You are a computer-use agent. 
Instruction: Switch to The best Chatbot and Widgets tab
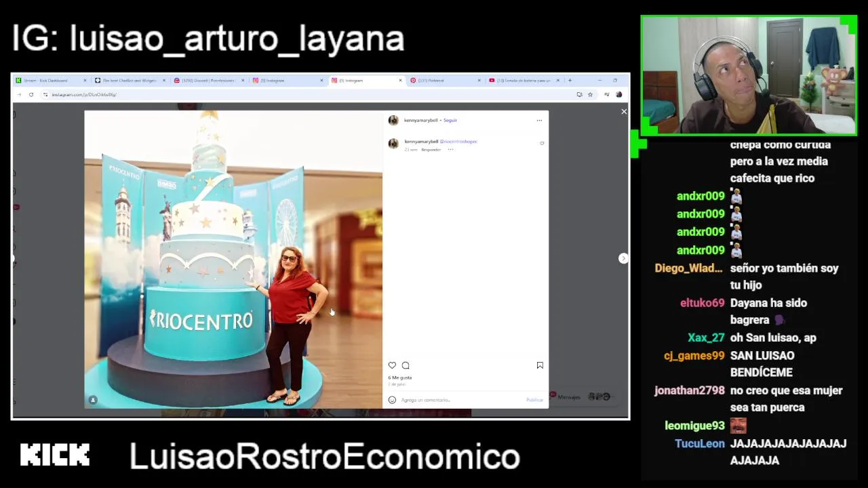point(130,80)
